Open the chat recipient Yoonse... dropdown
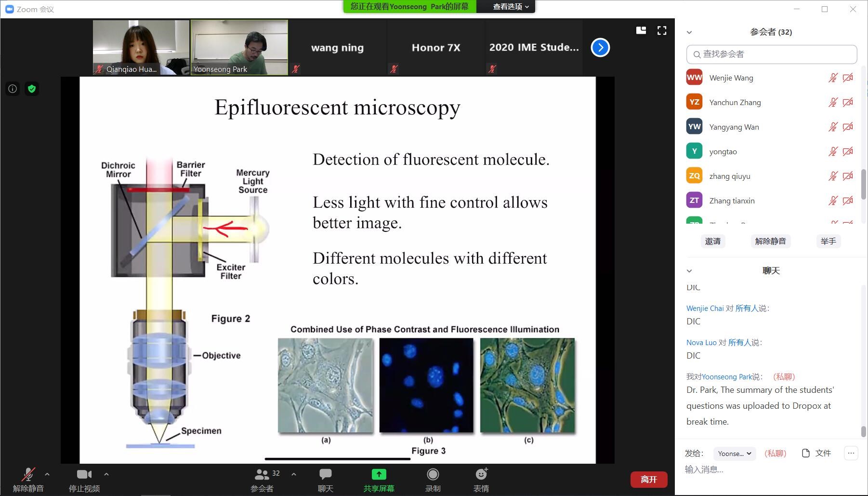The width and height of the screenshot is (868, 496). click(x=734, y=454)
